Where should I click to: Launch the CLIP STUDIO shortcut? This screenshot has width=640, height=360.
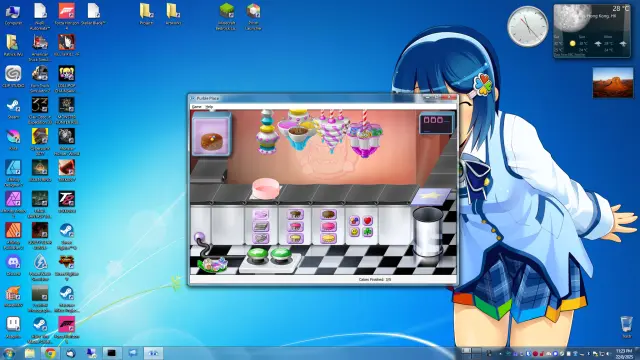point(13,77)
